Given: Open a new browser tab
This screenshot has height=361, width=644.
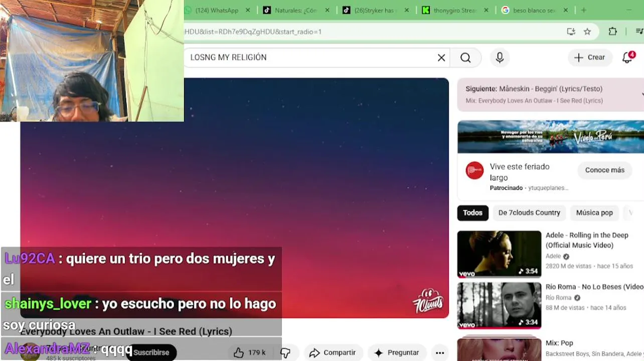Looking at the screenshot, I should coord(583,10).
